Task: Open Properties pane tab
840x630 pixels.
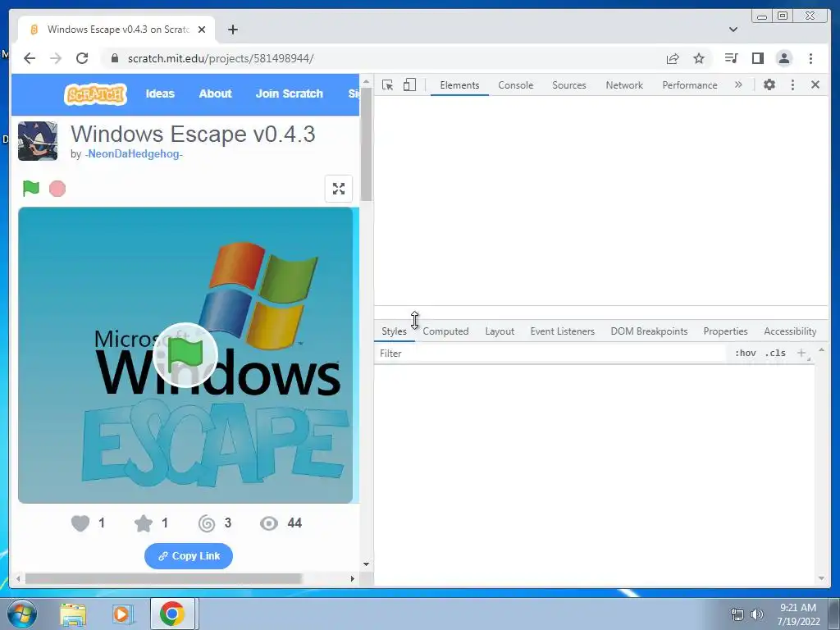Action: (725, 331)
